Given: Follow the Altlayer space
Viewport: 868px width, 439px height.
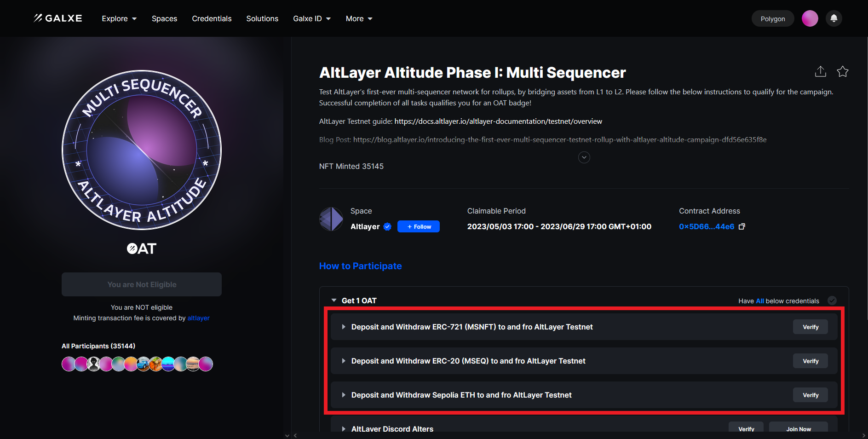Looking at the screenshot, I should pos(418,226).
